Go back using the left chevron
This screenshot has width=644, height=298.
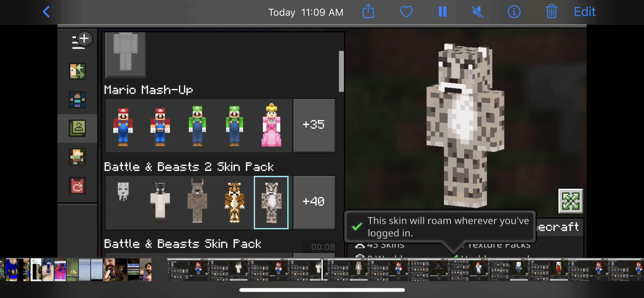point(46,12)
